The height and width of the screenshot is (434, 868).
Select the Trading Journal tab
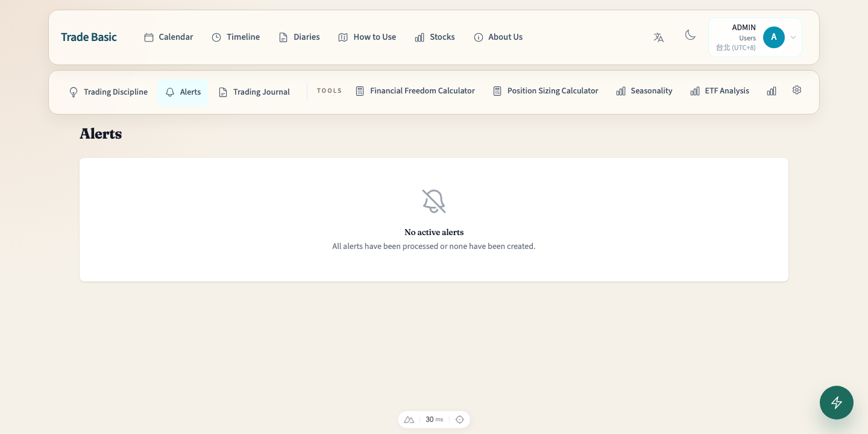tap(254, 92)
